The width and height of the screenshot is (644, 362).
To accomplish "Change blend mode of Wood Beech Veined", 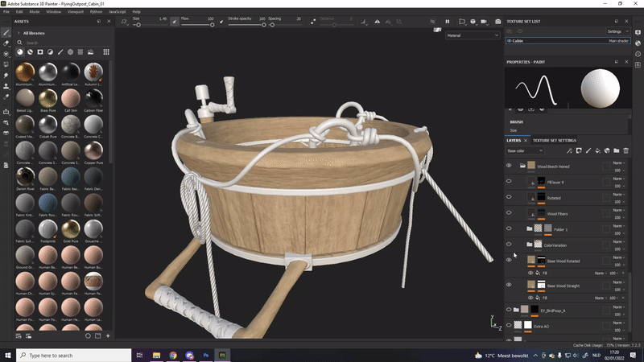I will tap(618, 163).
